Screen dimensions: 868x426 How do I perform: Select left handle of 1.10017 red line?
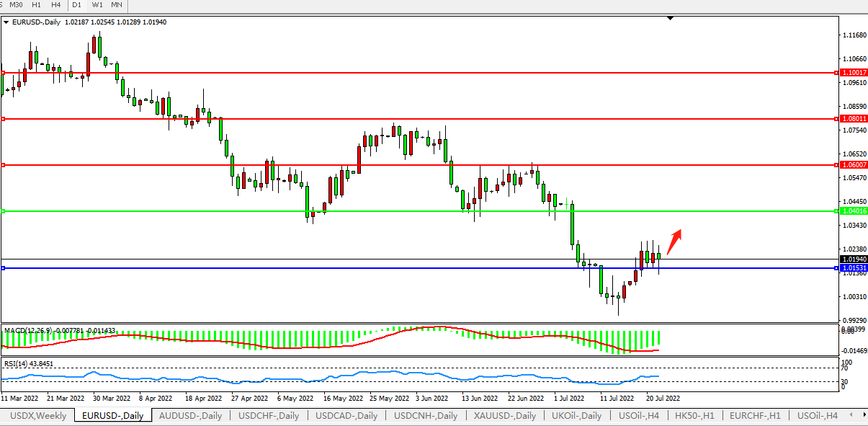point(3,73)
